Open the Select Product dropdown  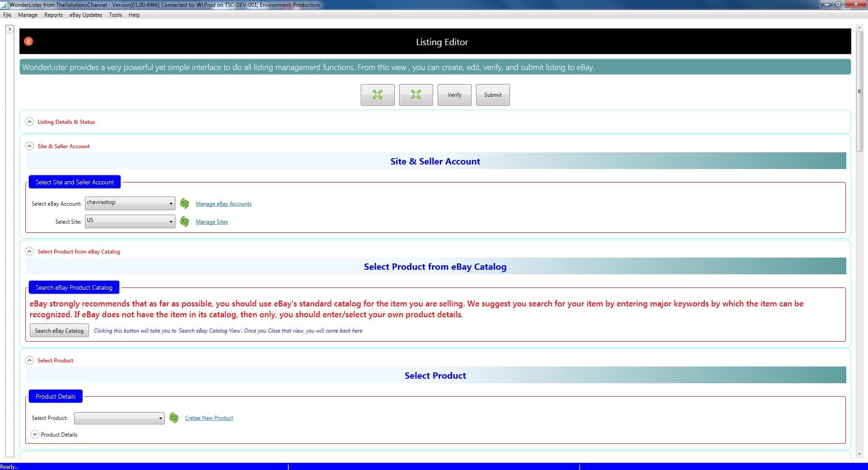tap(119, 418)
